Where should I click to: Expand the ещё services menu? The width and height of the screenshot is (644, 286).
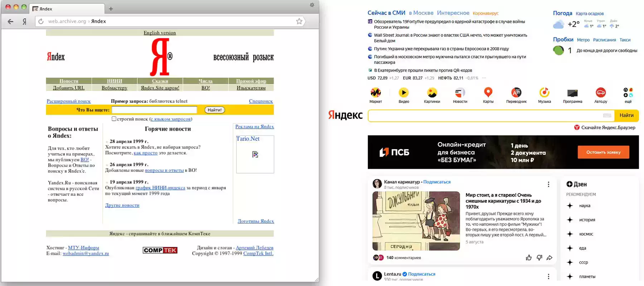[x=628, y=96]
